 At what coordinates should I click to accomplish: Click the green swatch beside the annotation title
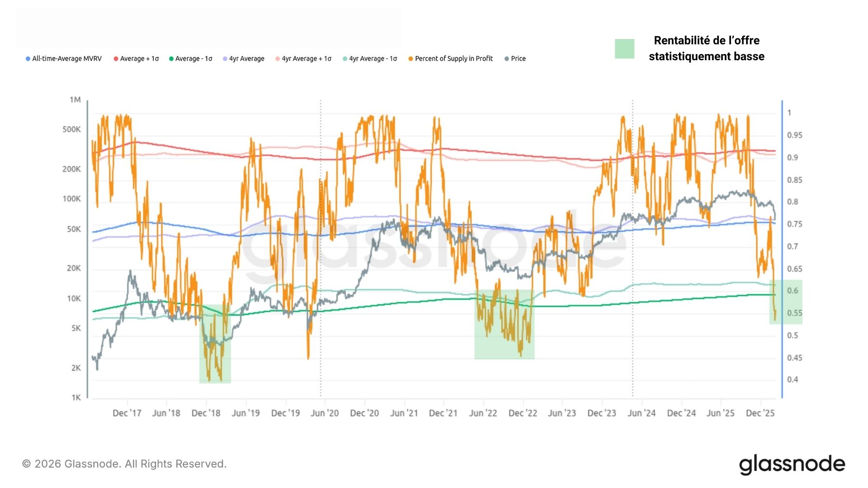pyautogui.click(x=624, y=48)
